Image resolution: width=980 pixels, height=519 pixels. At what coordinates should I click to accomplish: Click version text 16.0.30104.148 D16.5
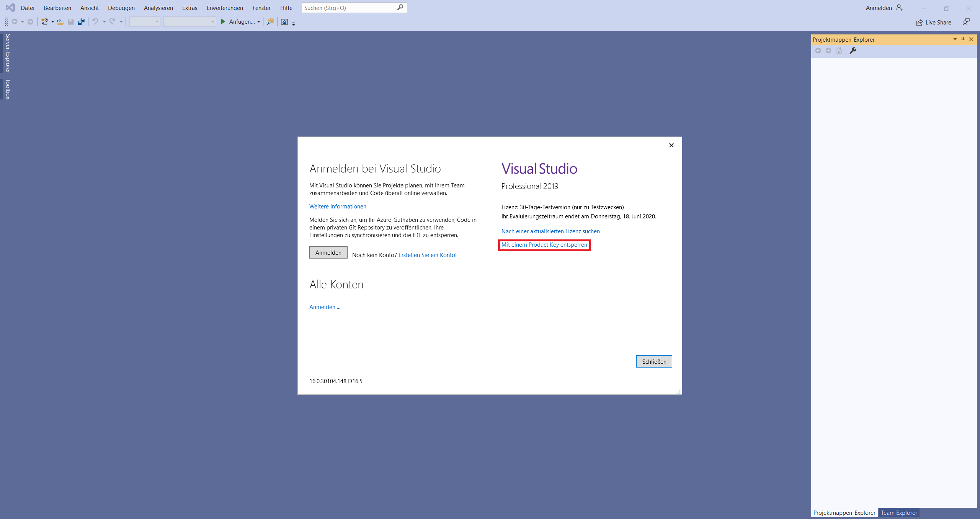click(336, 381)
